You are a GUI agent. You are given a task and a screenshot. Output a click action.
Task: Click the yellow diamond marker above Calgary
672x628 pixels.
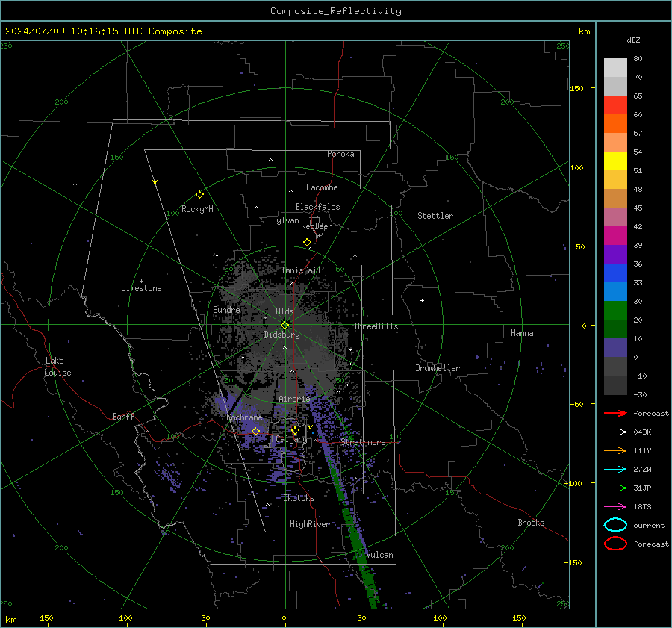coord(295,430)
